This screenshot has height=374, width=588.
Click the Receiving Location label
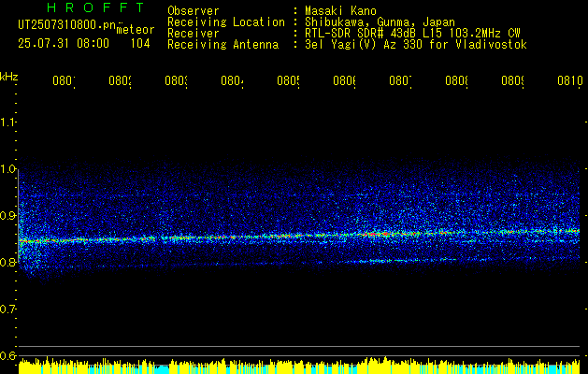click(x=226, y=22)
